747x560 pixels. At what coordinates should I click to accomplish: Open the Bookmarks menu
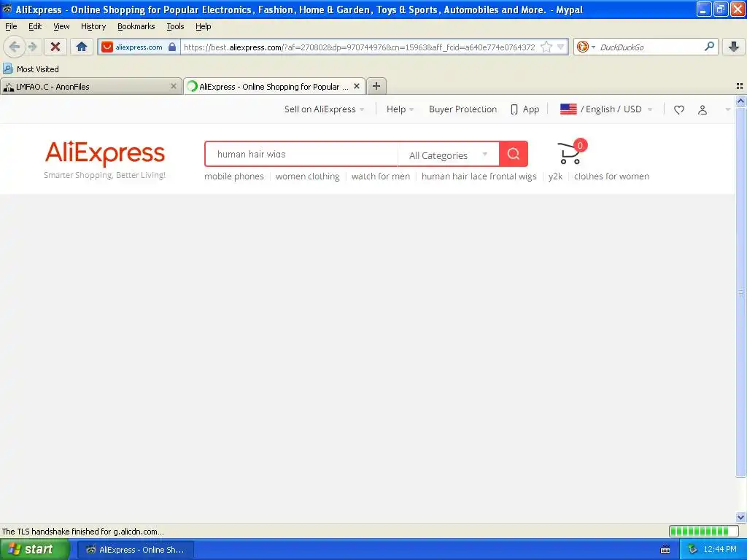(136, 26)
